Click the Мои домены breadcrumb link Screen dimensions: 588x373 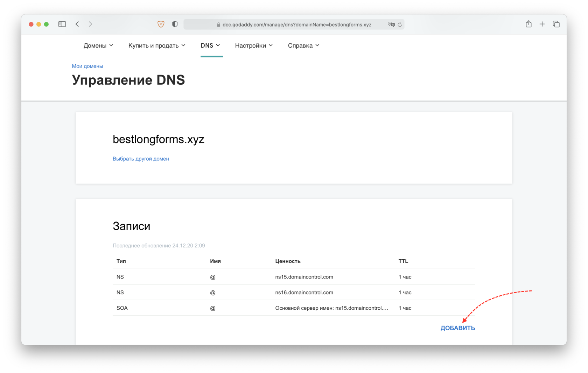click(x=87, y=66)
